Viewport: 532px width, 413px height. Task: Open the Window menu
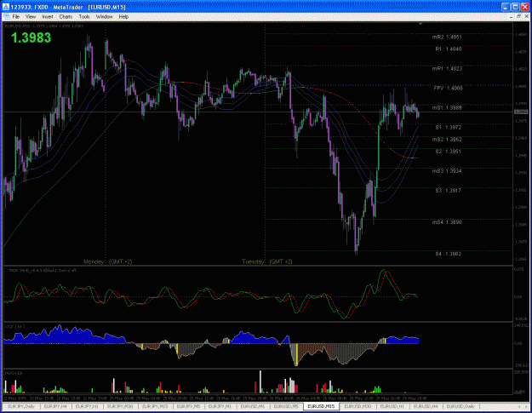point(104,17)
